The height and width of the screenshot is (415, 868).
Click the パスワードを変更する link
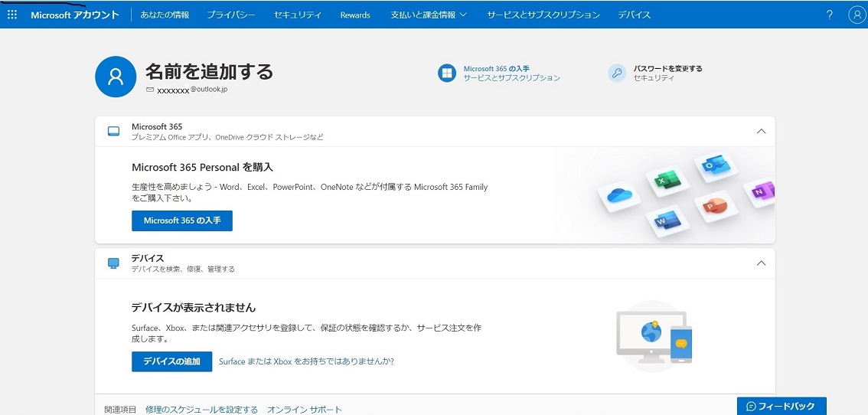click(668, 69)
